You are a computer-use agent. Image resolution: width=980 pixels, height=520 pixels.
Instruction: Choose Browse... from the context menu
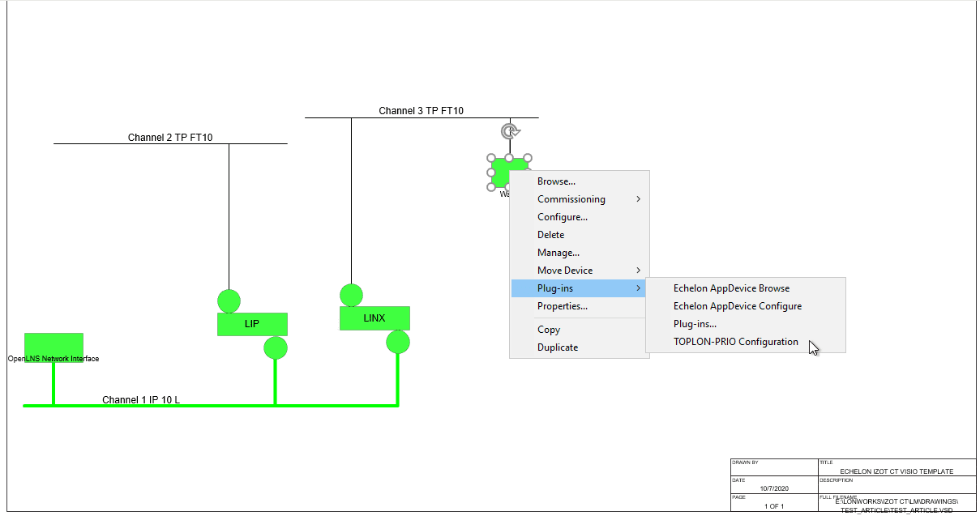556,181
